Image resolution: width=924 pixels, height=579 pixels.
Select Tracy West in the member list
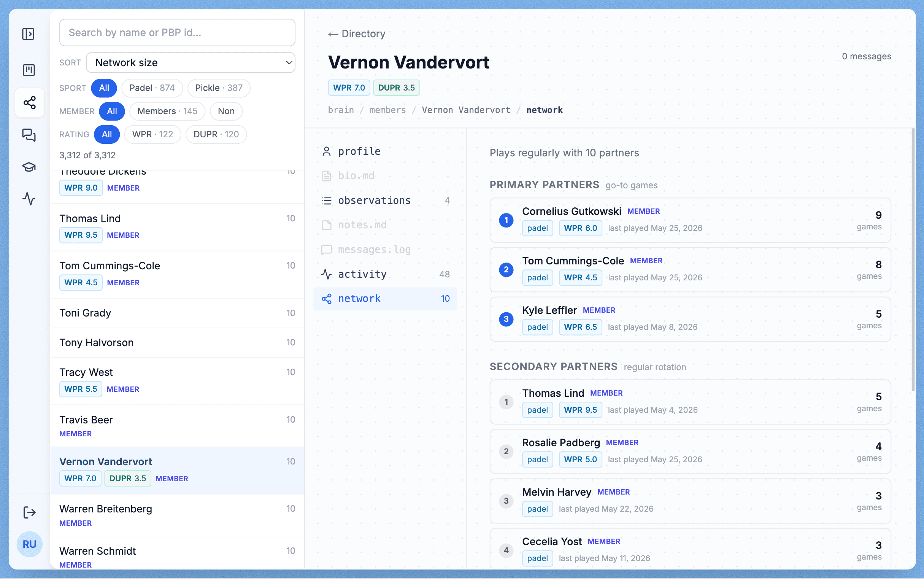click(x=177, y=381)
